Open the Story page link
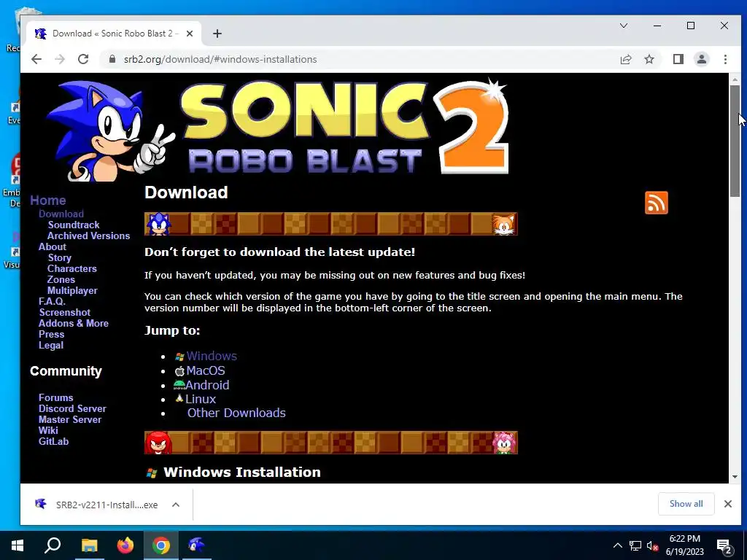 coord(60,257)
